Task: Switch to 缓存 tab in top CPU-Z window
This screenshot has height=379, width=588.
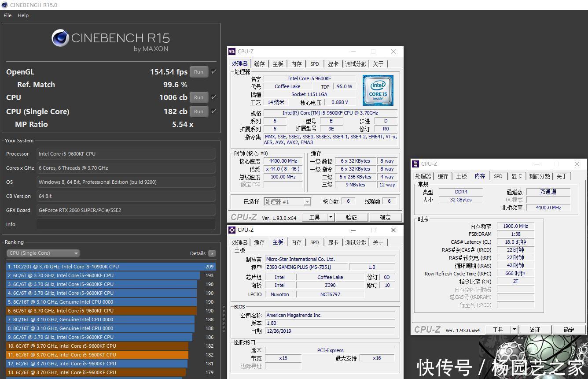Action: 259,64
